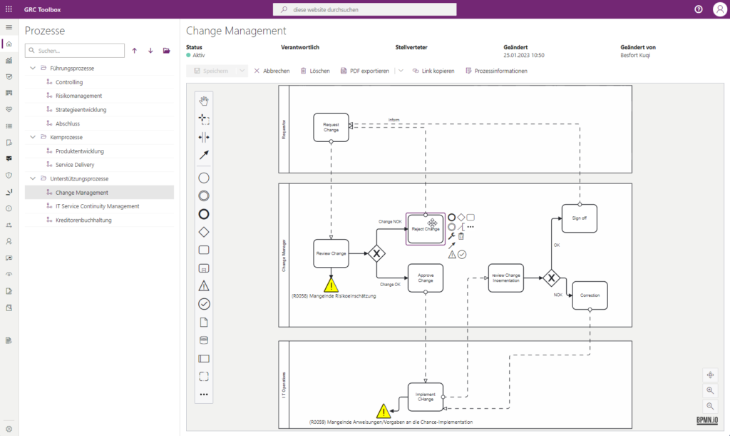
Task: Select the Implement Change task
Action: [x=426, y=397]
